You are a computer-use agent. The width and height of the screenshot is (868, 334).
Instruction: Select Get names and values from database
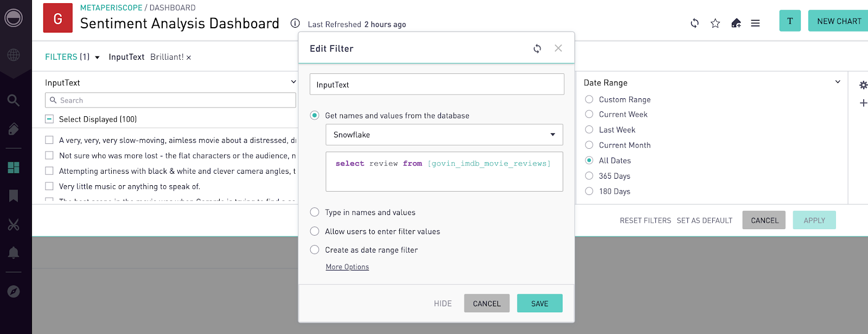315,115
